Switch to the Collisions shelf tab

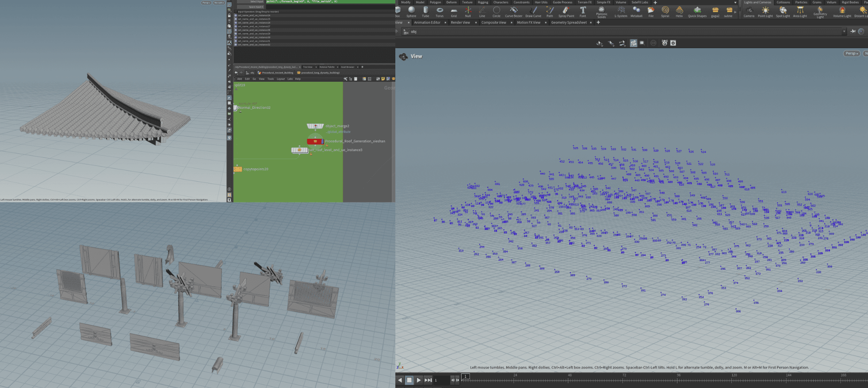click(x=783, y=2)
